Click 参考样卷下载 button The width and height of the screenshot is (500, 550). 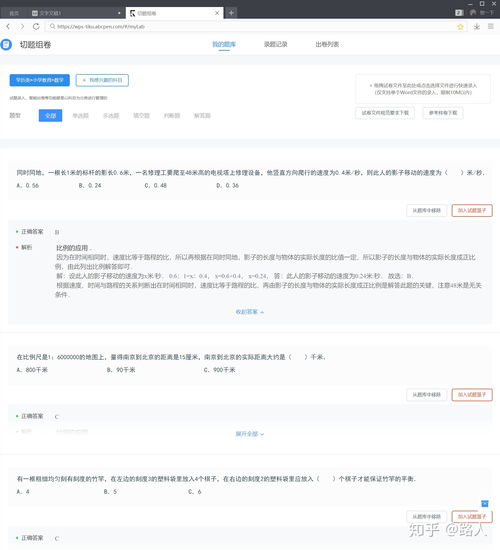click(443, 113)
